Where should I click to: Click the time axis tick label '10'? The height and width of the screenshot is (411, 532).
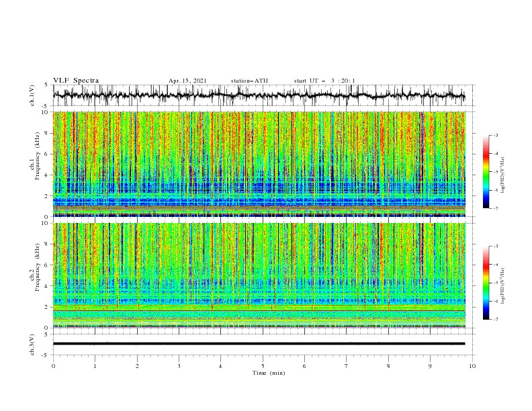point(472,366)
